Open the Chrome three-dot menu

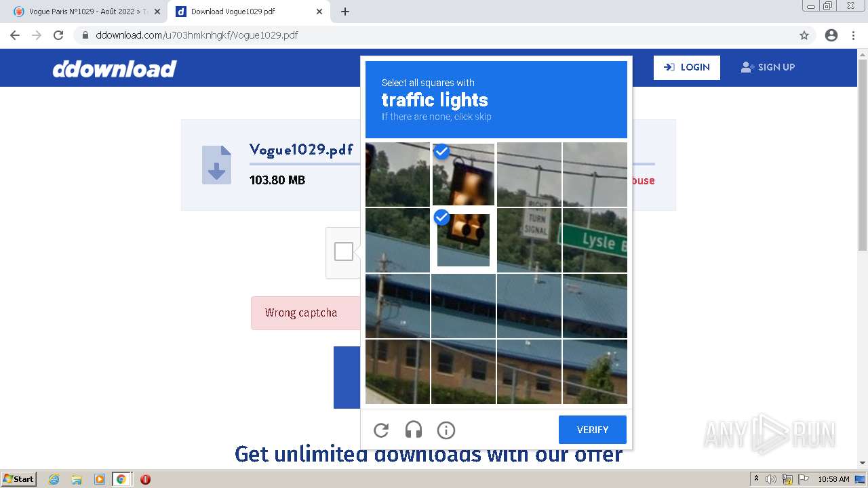(853, 35)
